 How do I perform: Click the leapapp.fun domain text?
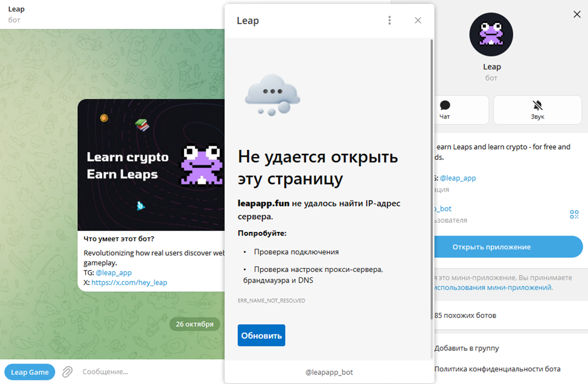coord(264,203)
